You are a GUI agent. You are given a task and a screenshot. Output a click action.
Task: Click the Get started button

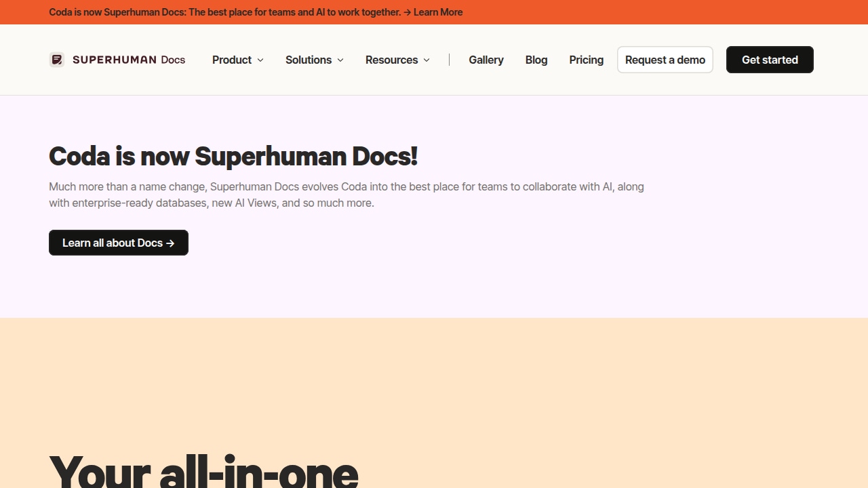pyautogui.click(x=770, y=60)
